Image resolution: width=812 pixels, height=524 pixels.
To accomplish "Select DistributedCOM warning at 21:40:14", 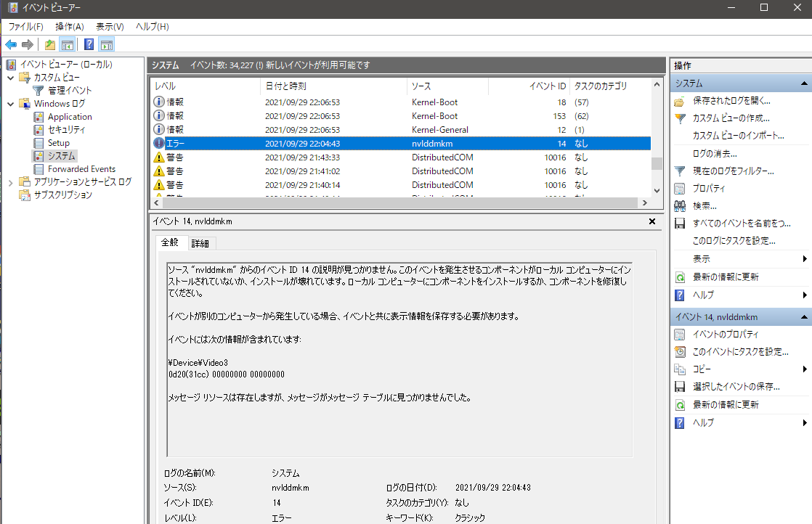I will coord(401,185).
